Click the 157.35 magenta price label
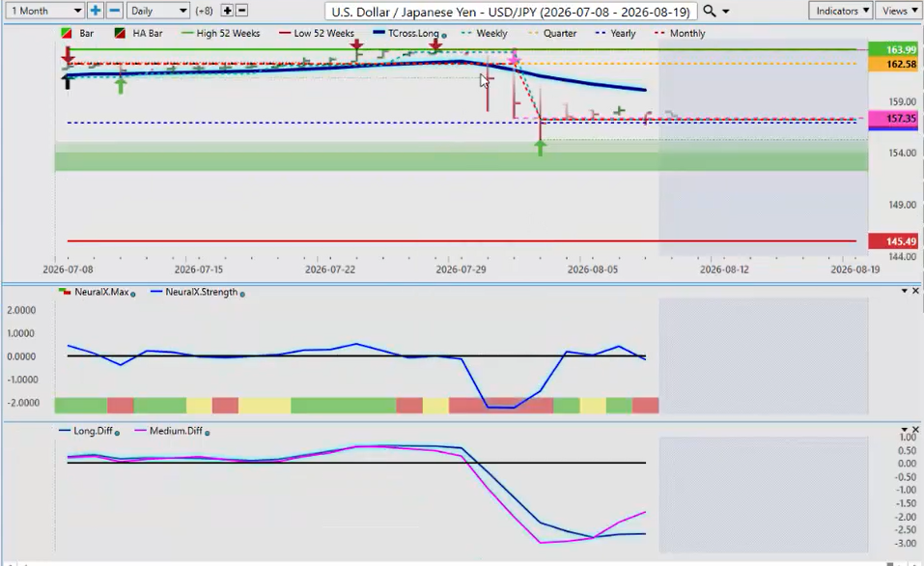Image resolution: width=924 pixels, height=566 pixels. click(x=893, y=119)
